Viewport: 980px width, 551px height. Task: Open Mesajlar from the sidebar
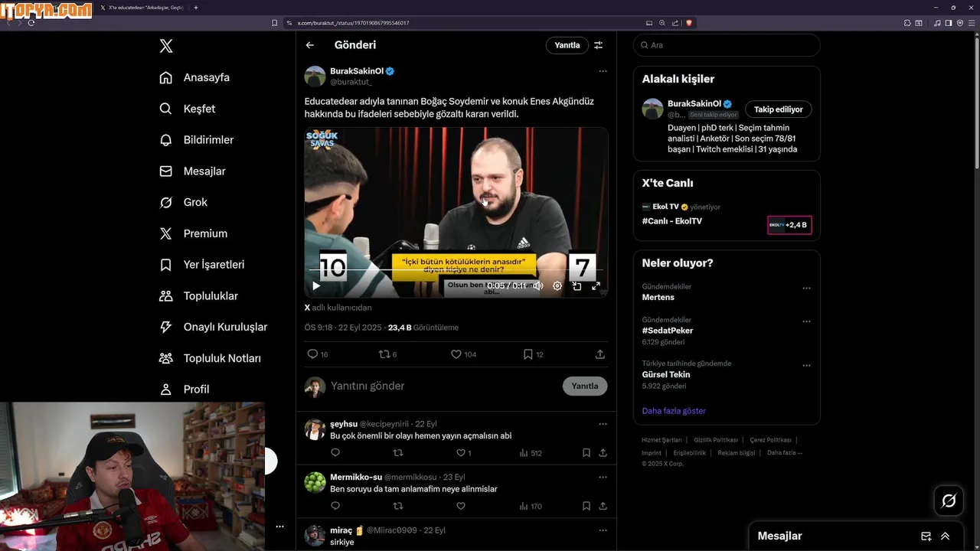(192, 171)
